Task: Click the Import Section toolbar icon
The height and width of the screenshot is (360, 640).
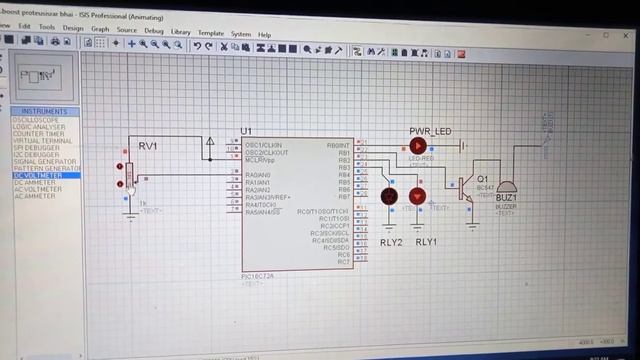Action: coord(27,40)
